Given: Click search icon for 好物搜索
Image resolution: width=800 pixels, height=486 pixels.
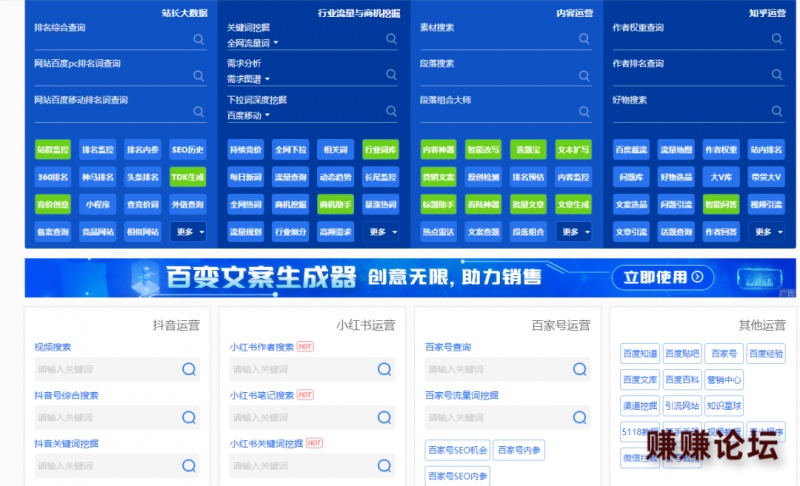Looking at the screenshot, I should 777,111.
